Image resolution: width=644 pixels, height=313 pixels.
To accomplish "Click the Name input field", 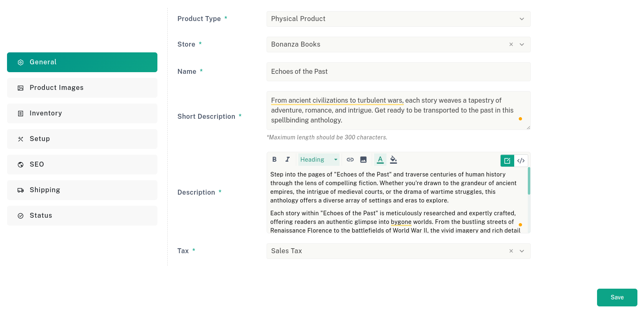I will tap(398, 72).
